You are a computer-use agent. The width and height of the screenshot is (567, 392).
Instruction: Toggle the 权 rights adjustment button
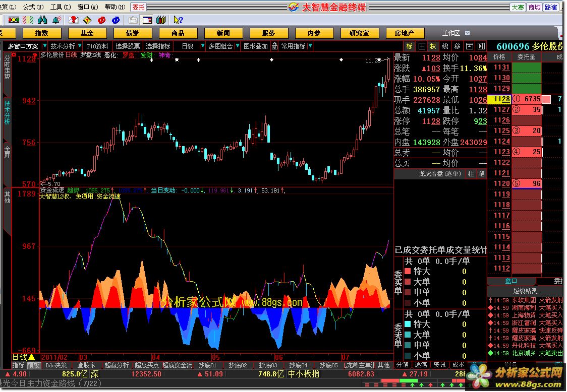tap(433, 46)
